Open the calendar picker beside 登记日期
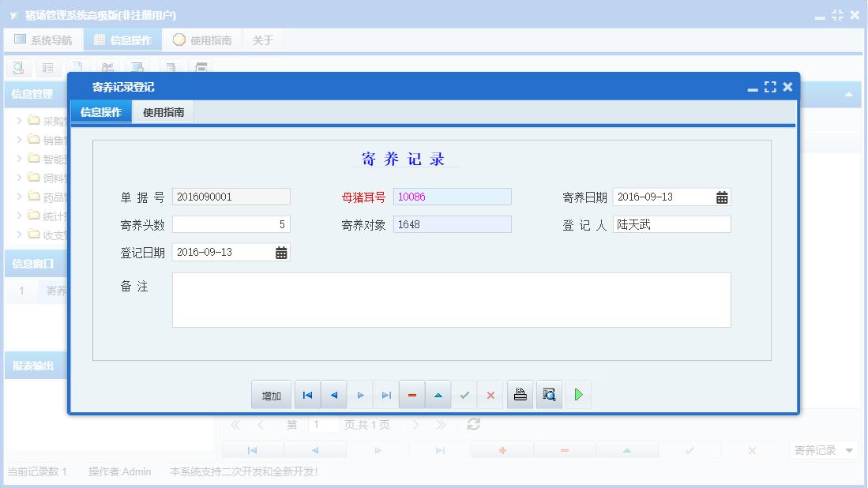The image size is (868, 488). click(281, 252)
